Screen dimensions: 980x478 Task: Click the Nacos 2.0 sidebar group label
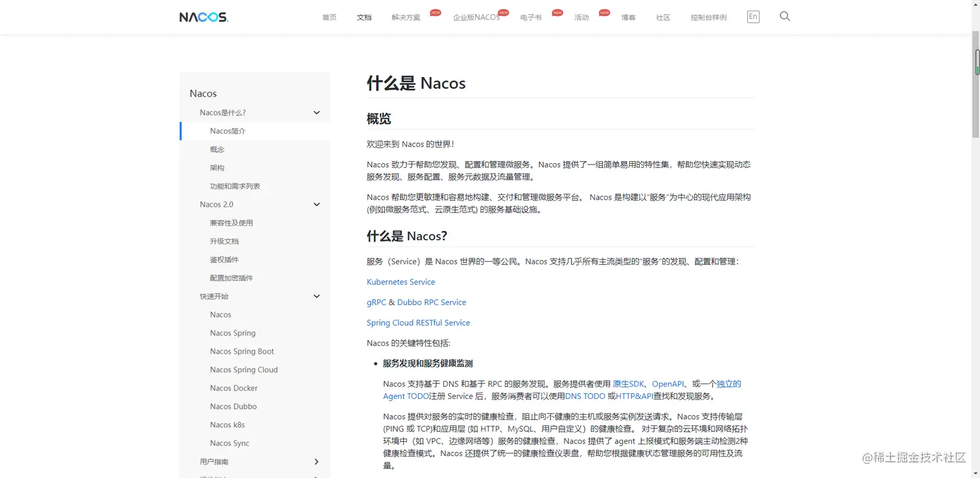(x=216, y=205)
